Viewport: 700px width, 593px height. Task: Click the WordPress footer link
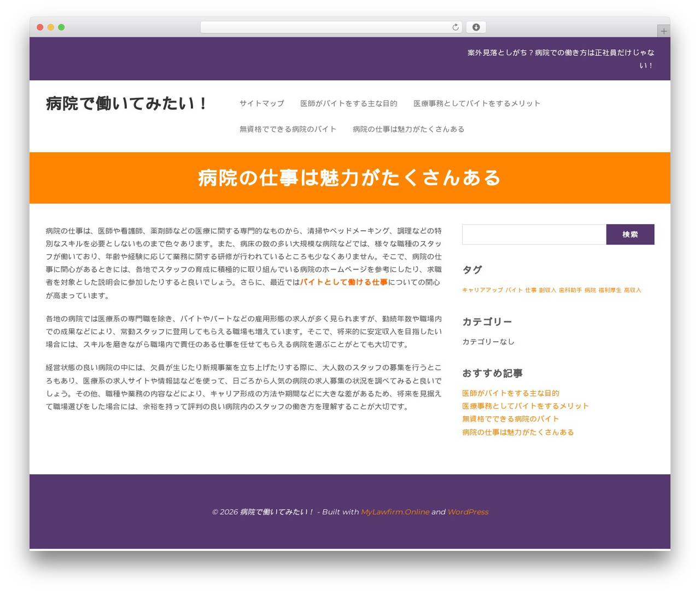tap(468, 512)
